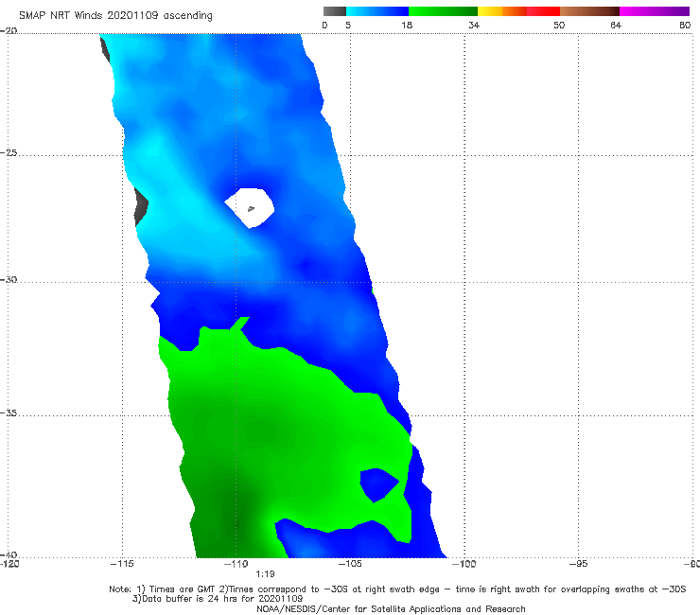Click the longitude label '-95'
Viewport: 700px width, 615px height.
(579, 564)
